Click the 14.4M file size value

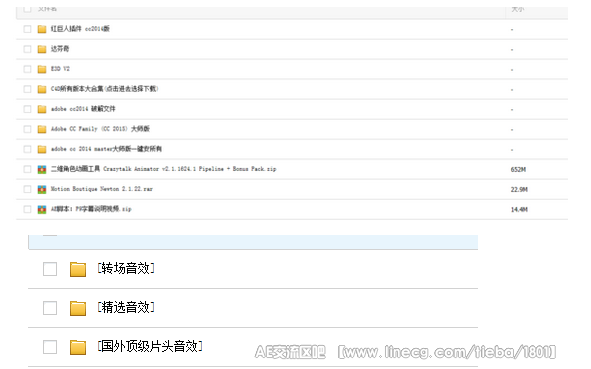(519, 210)
